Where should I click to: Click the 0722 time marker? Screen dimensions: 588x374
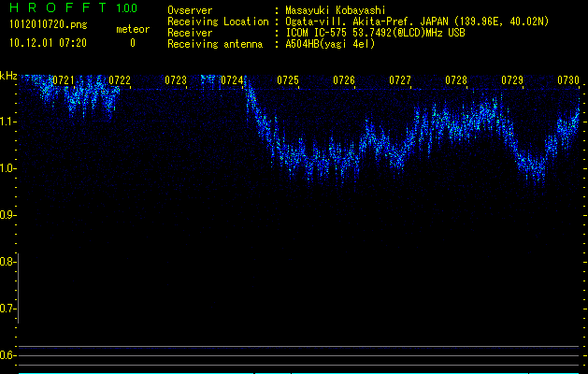pyautogui.click(x=120, y=80)
